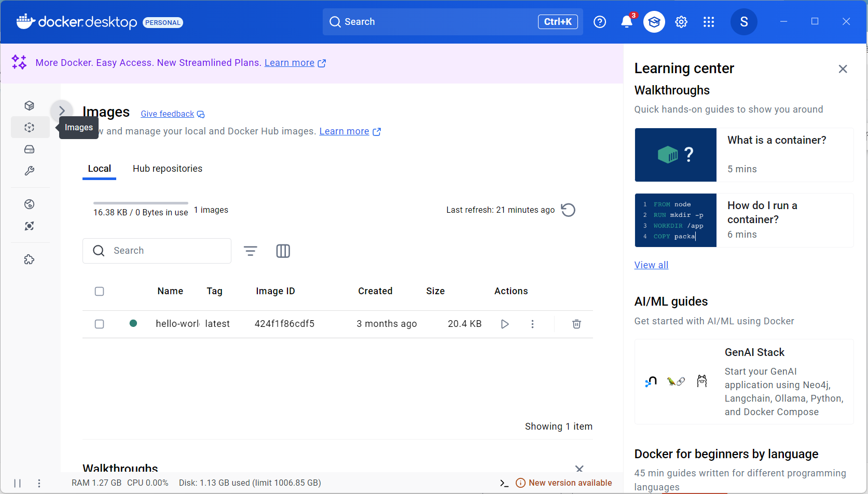
Task: Tick the select-all header checkbox
Action: pyautogui.click(x=100, y=292)
